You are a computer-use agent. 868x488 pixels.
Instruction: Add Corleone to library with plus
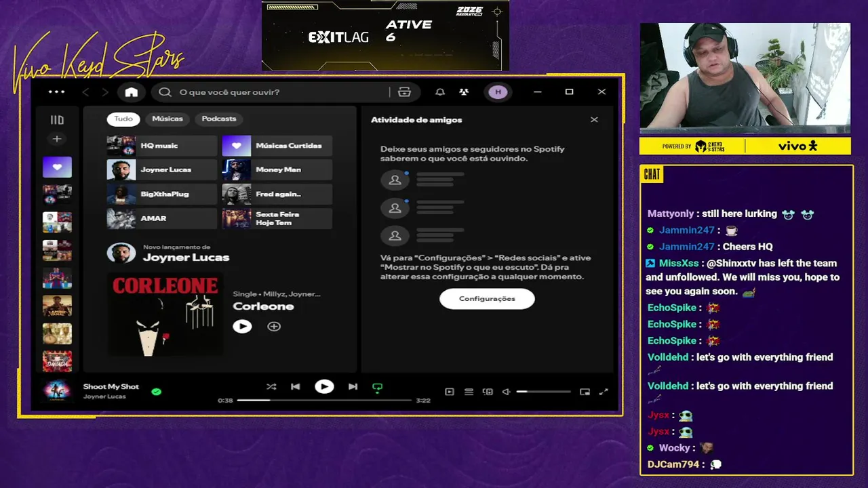point(274,327)
